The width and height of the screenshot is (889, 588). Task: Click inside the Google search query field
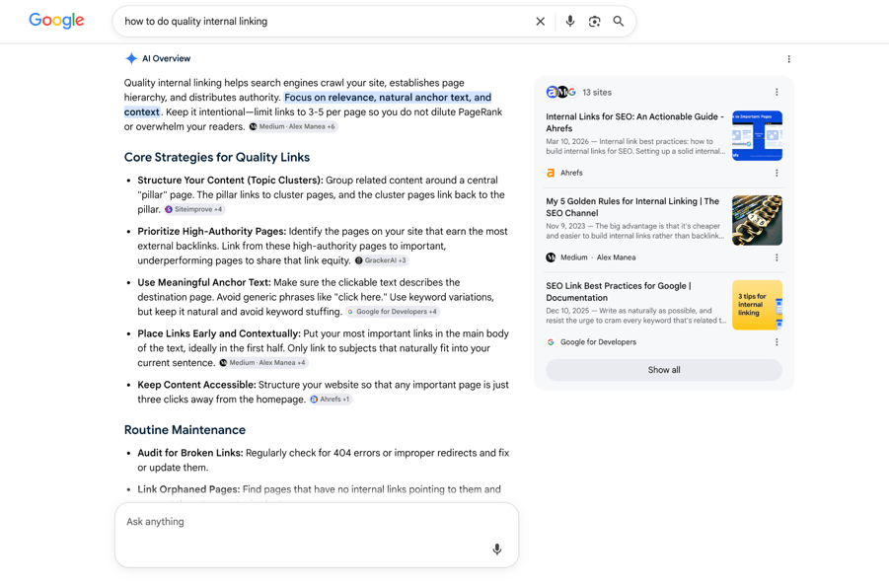click(x=324, y=22)
